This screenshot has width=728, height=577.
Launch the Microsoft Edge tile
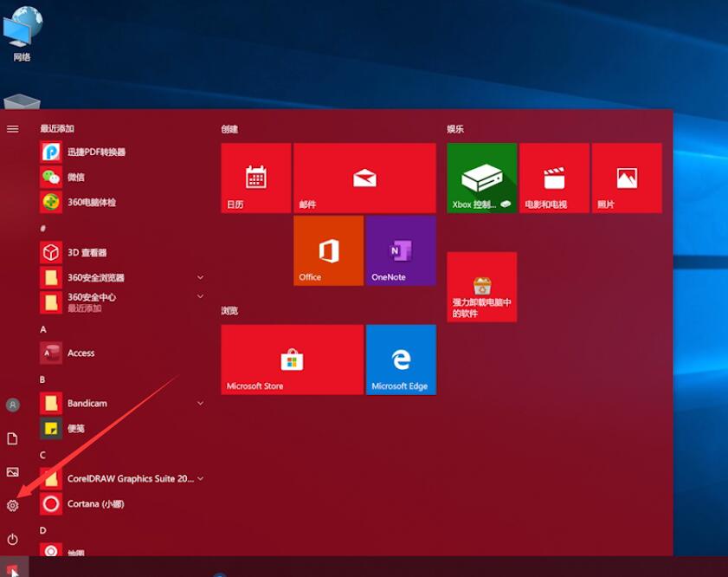click(401, 360)
